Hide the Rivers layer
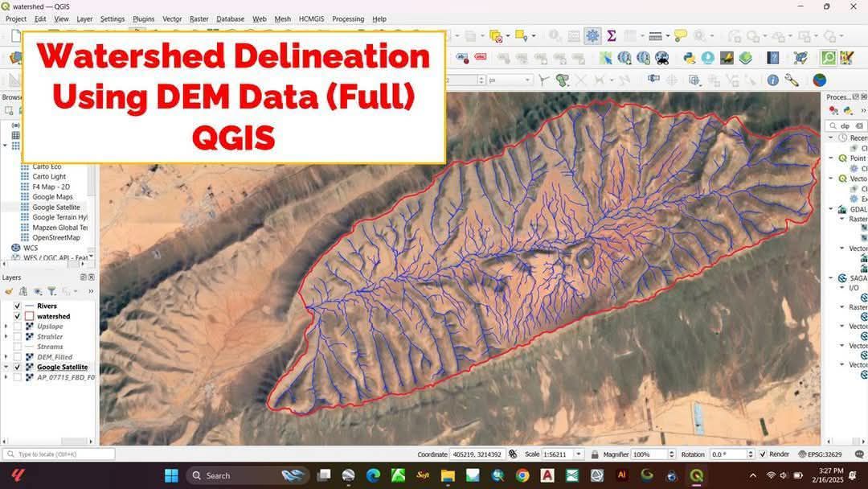 (x=17, y=306)
